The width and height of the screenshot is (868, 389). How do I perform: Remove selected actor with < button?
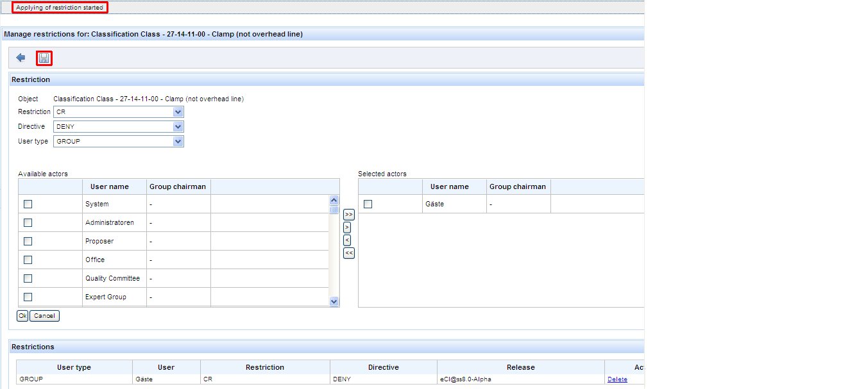pyautogui.click(x=347, y=240)
